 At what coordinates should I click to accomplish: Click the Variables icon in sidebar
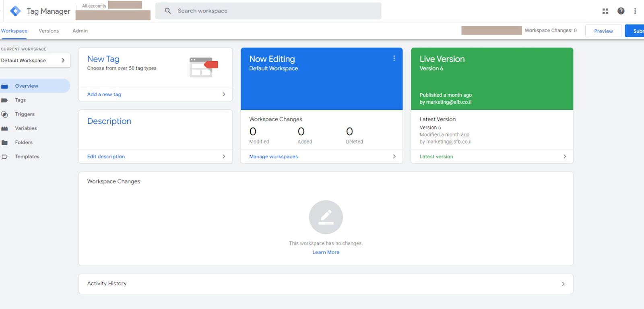coord(4,128)
